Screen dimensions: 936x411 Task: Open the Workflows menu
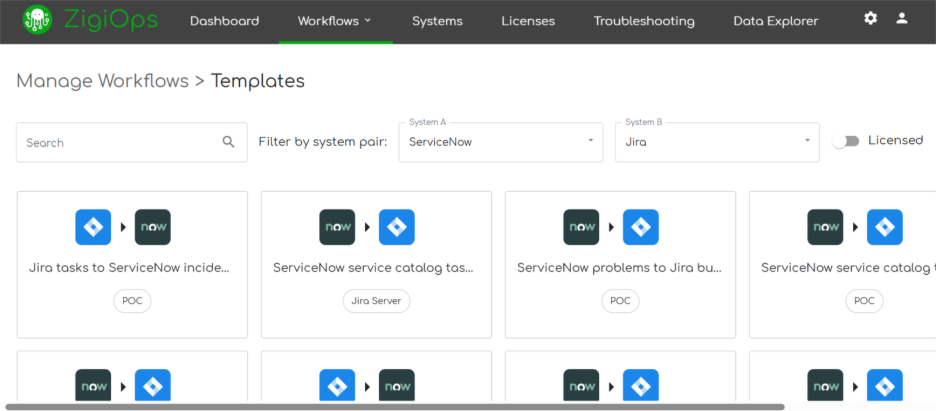coord(335,21)
